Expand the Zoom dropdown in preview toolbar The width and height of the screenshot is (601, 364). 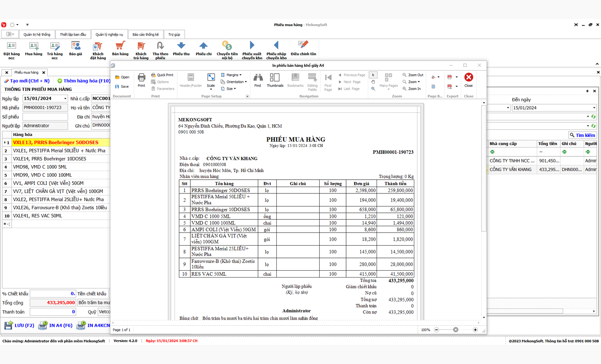click(x=411, y=82)
